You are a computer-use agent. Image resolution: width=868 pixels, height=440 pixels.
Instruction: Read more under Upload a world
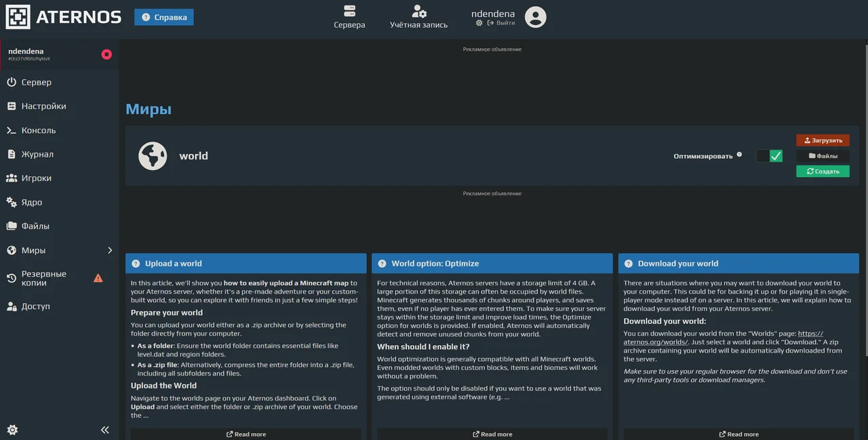point(245,434)
